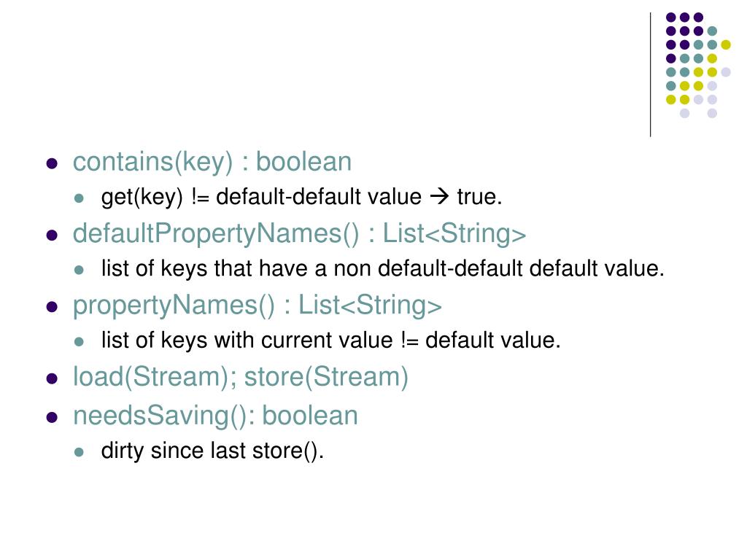The width and height of the screenshot is (747, 560).
Task: Click the "get(key) != default-default value" line
Action: pos(261,197)
